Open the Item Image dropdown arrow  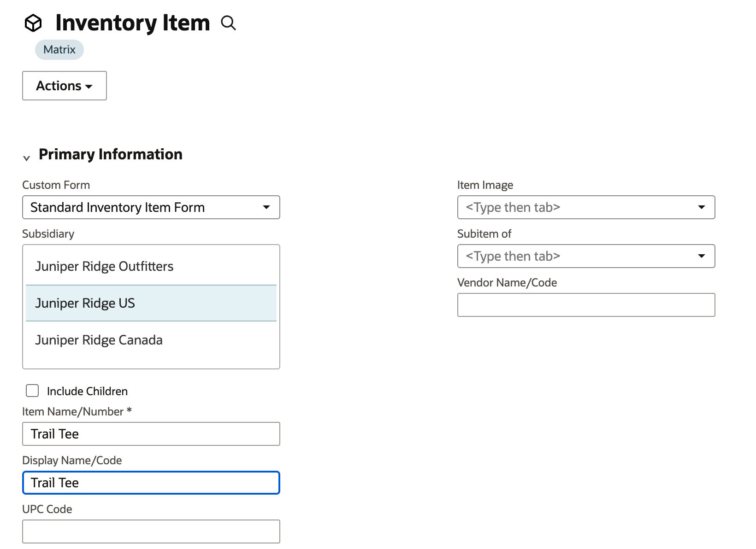click(702, 207)
